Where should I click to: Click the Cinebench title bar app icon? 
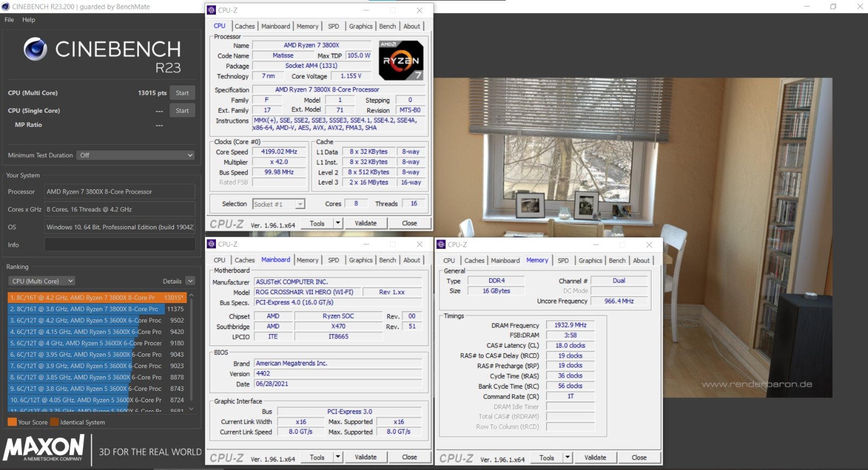(x=5, y=7)
